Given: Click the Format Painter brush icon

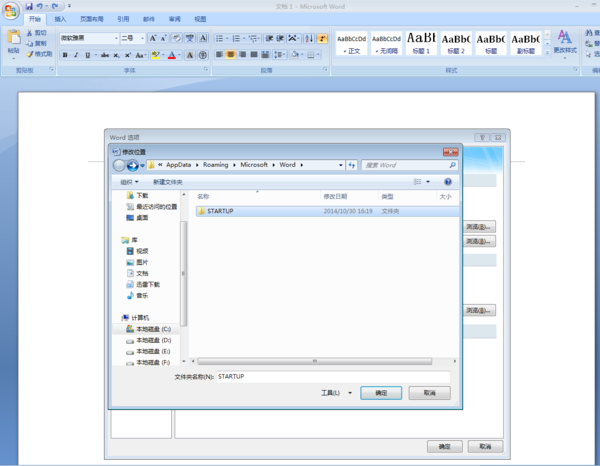Looking at the screenshot, I should 30,54.
